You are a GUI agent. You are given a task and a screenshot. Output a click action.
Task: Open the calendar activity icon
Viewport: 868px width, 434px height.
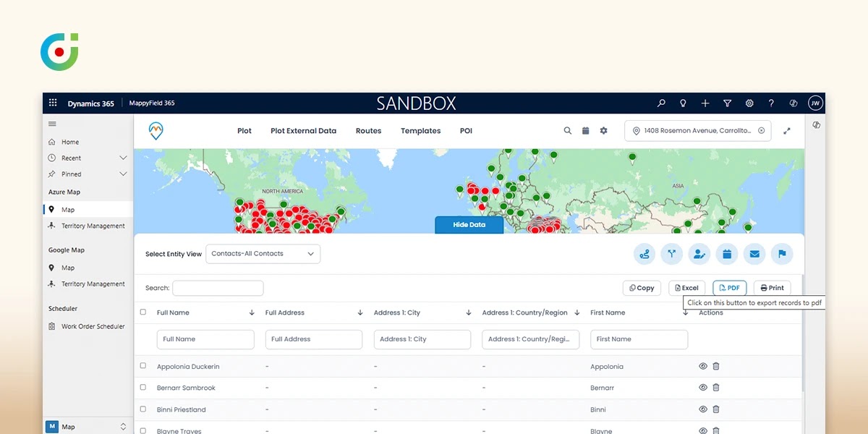tap(727, 254)
